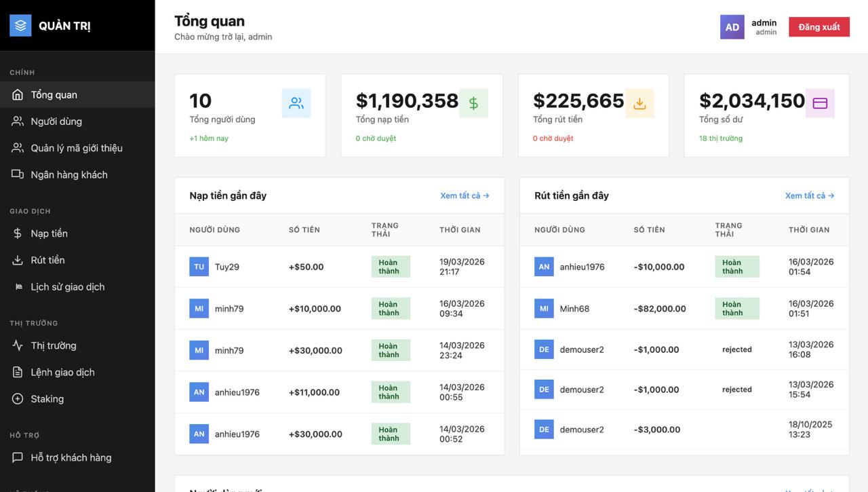
Task: Click the DE avatar in -$3,000.00 row
Action: tap(544, 430)
